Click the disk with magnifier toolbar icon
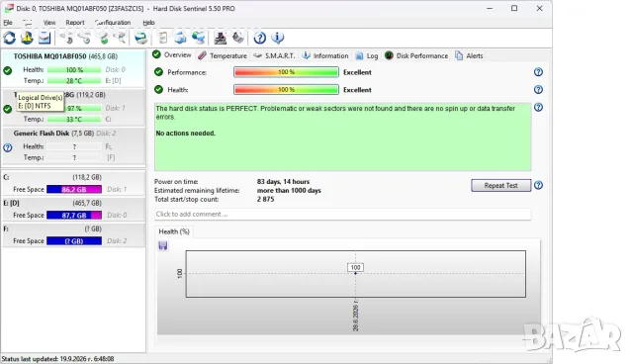The width and height of the screenshot is (633, 364). coord(120,38)
